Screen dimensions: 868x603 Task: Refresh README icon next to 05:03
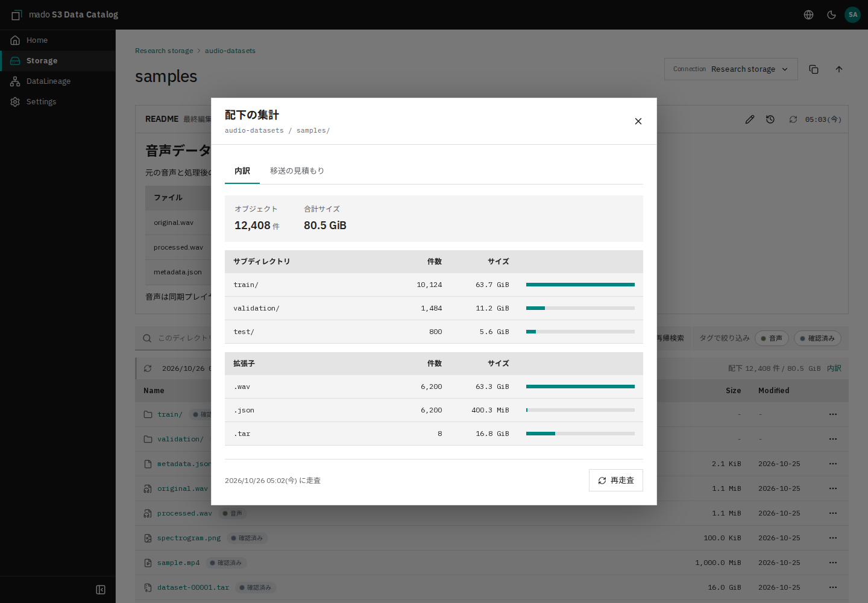793,119
